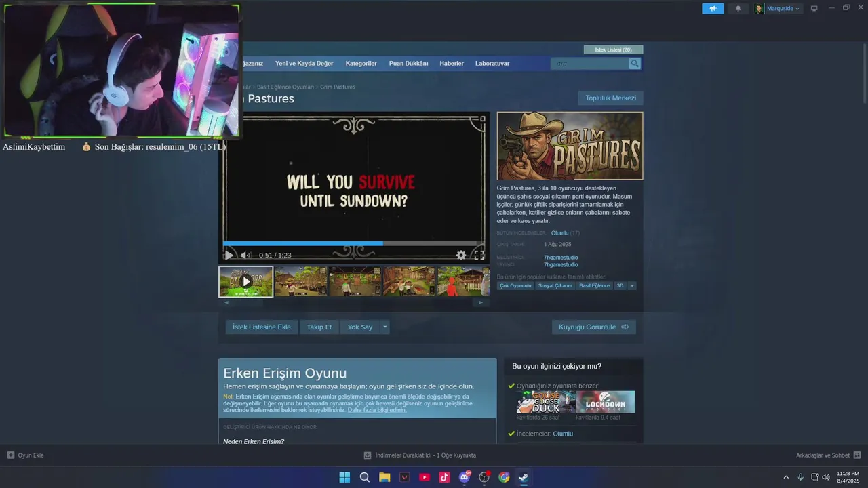This screenshot has width=868, height=488.
Task: Open the Laboratuvar tab
Action: pos(492,64)
